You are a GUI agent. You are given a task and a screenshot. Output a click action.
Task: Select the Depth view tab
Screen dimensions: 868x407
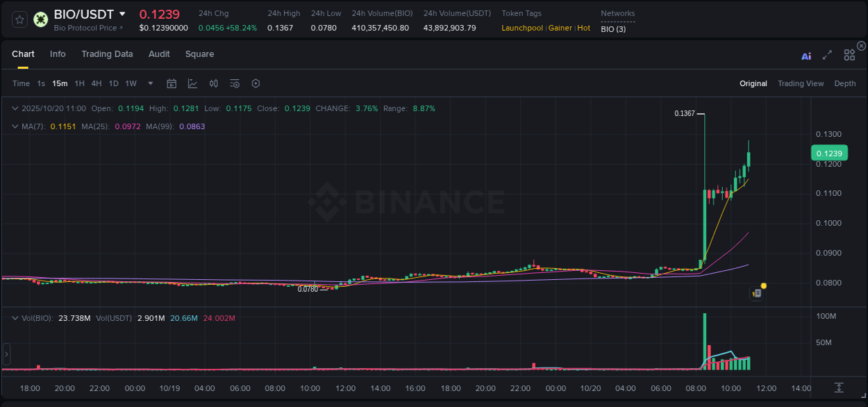(844, 83)
